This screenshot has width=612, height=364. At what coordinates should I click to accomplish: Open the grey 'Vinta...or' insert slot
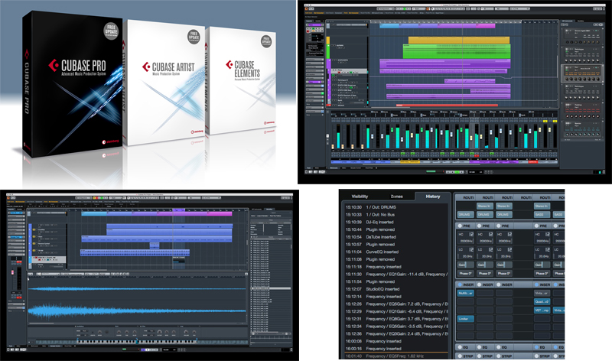(542, 293)
